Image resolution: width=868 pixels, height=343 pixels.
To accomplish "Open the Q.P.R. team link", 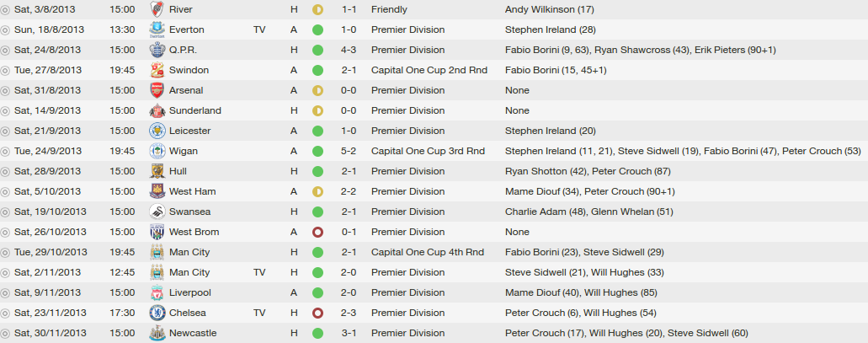I will click(x=183, y=50).
